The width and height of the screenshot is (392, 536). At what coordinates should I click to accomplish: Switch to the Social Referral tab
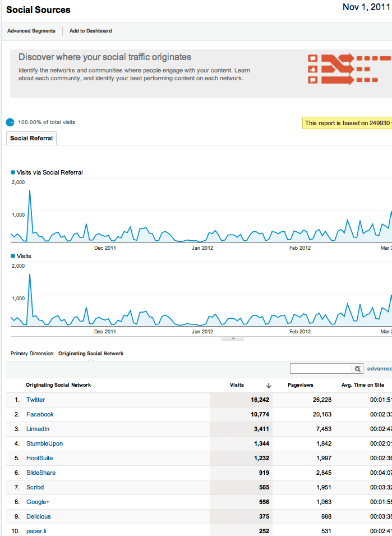(x=31, y=138)
